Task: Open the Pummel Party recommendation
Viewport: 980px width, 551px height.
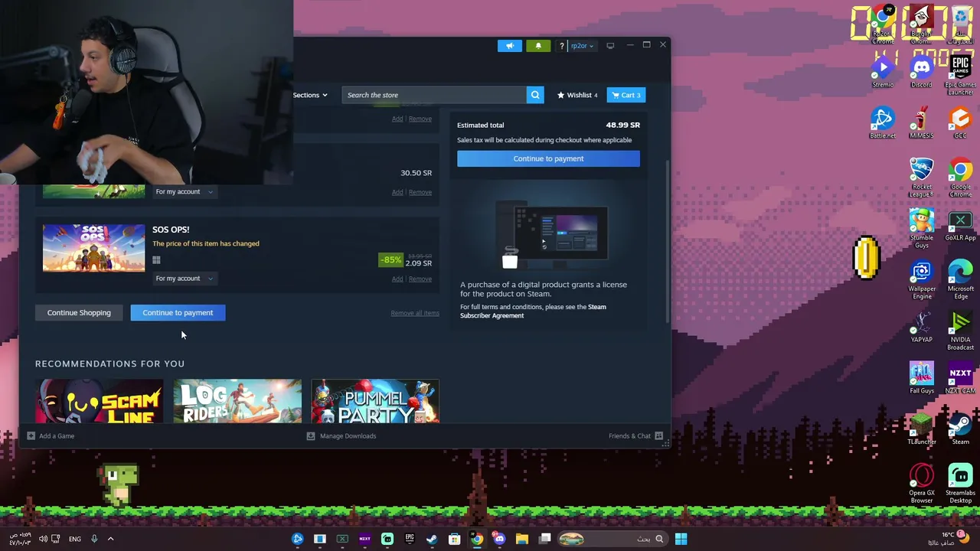Action: coord(375,401)
